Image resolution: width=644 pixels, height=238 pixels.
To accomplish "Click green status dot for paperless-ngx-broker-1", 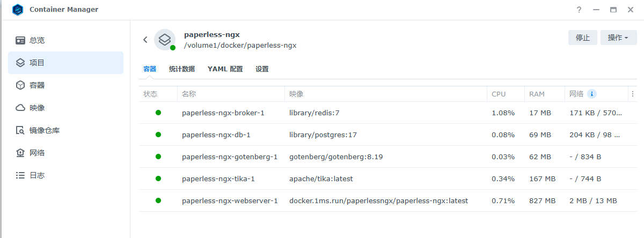I will pyautogui.click(x=158, y=113).
